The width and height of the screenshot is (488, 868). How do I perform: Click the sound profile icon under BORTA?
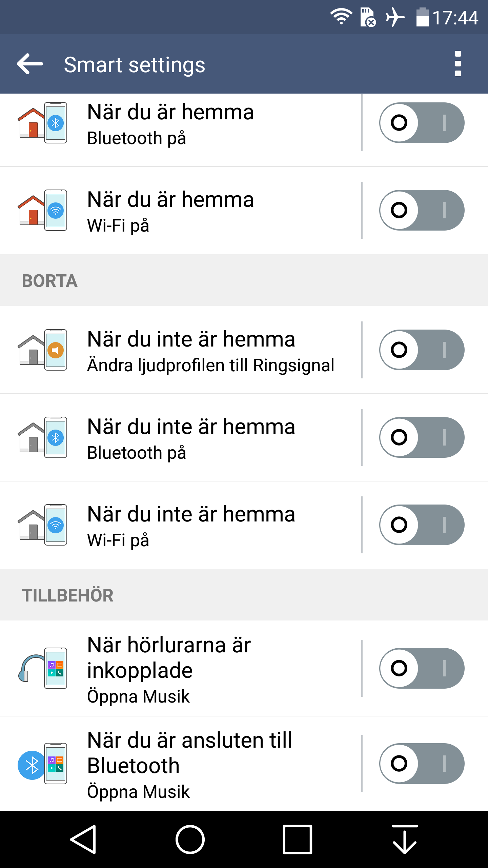pos(42,350)
